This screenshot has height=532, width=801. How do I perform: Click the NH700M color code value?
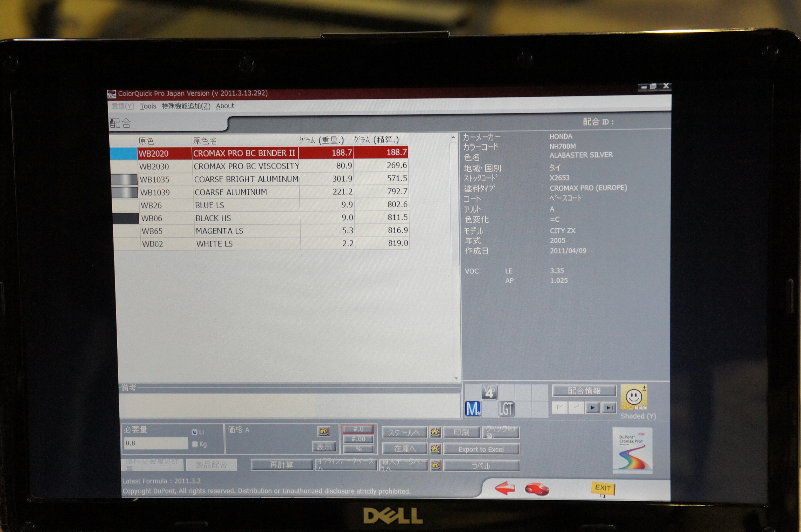tap(563, 146)
